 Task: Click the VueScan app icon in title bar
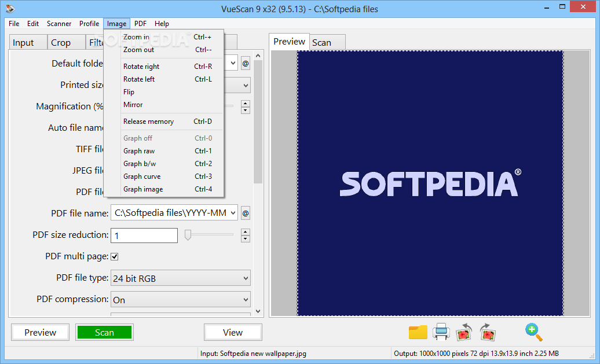click(10, 8)
